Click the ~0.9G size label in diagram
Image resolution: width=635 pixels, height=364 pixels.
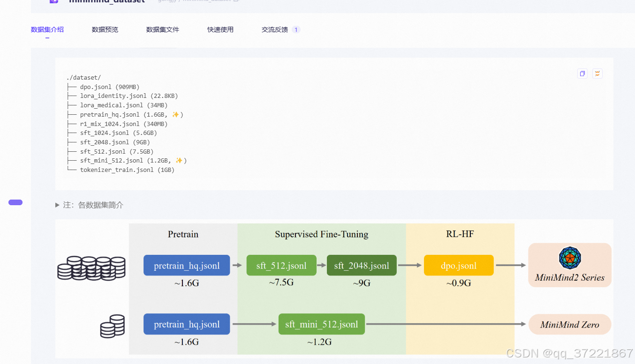(459, 283)
